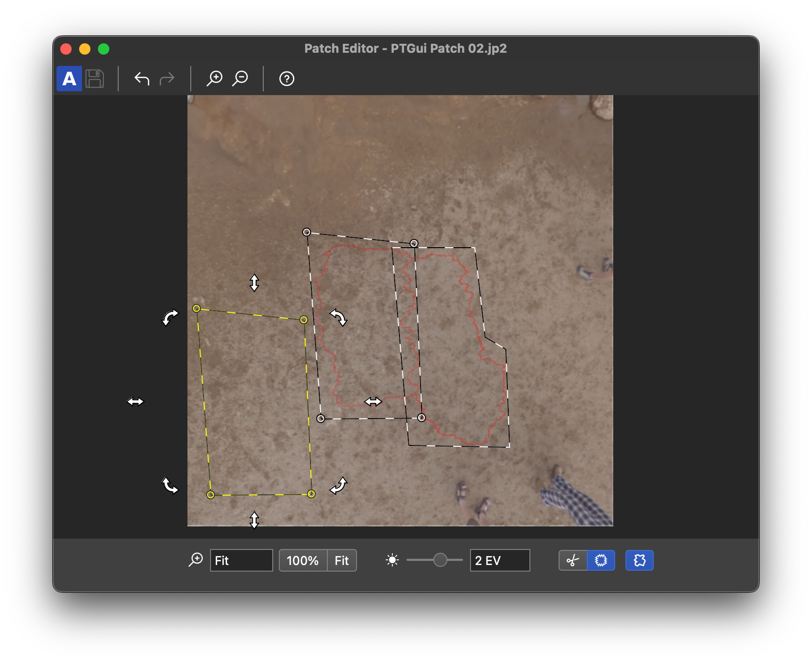Click inside the Fit zoom text field

[241, 560]
